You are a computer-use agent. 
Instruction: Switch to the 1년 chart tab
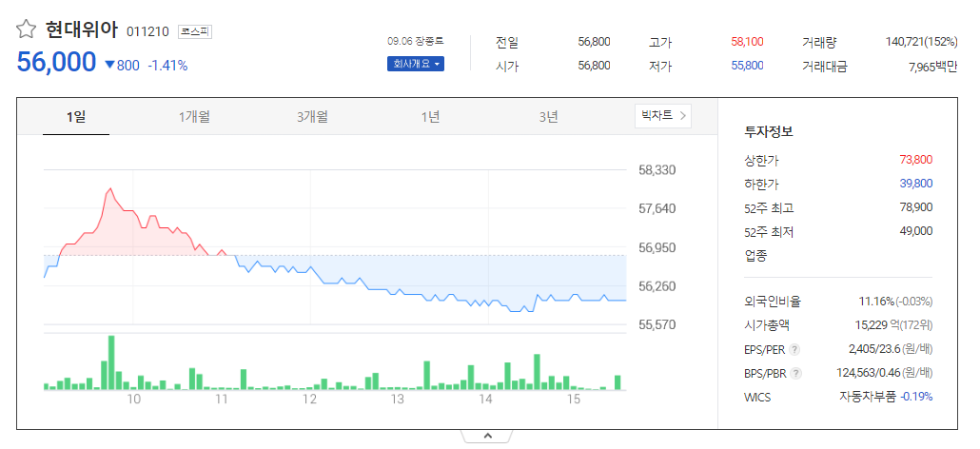pyautogui.click(x=431, y=117)
